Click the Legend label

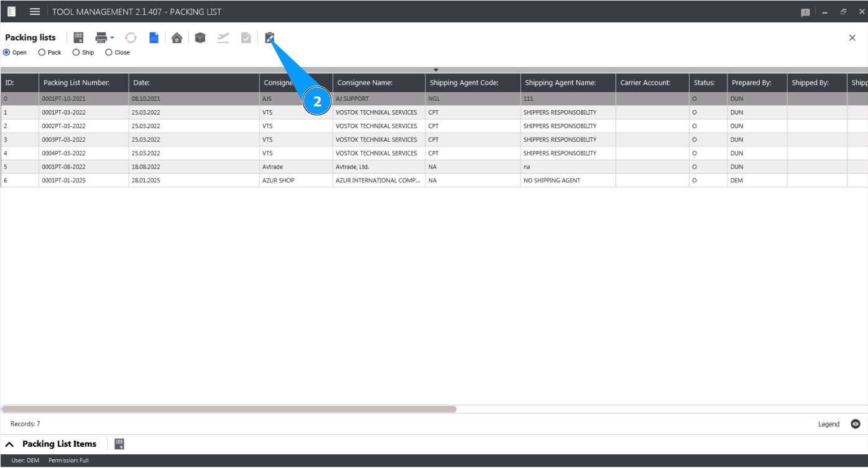point(829,424)
